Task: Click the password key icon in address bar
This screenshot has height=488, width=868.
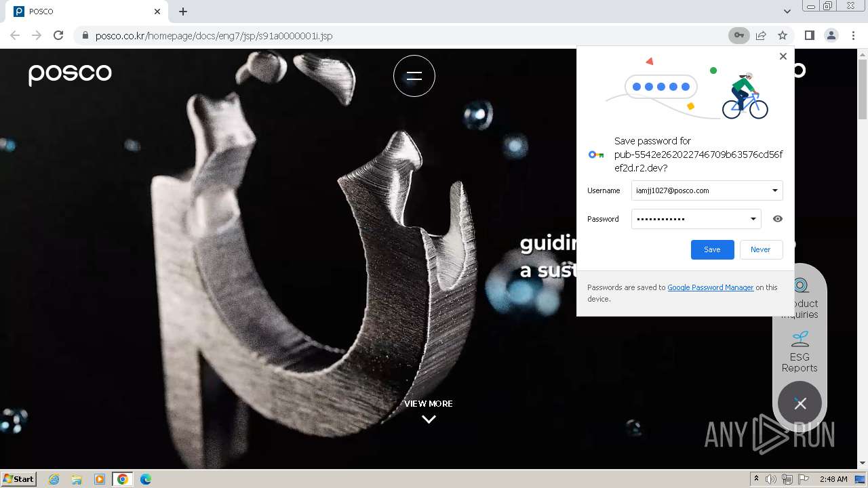Action: [738, 35]
